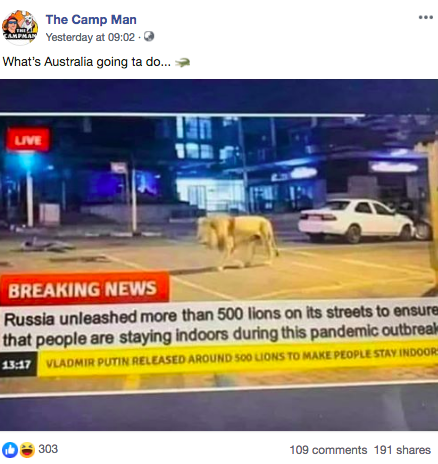Click the lion in the photo
The image size is (438, 464).
coord(237,241)
